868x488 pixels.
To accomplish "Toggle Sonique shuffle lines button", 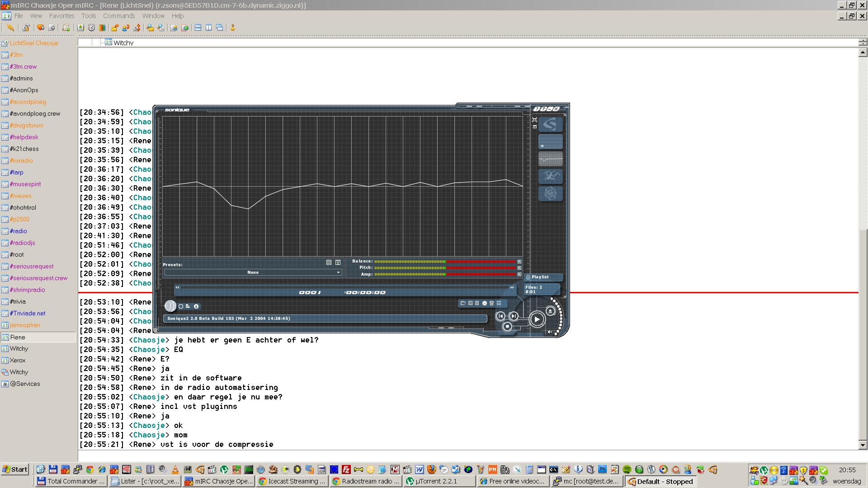I will pos(188,306).
